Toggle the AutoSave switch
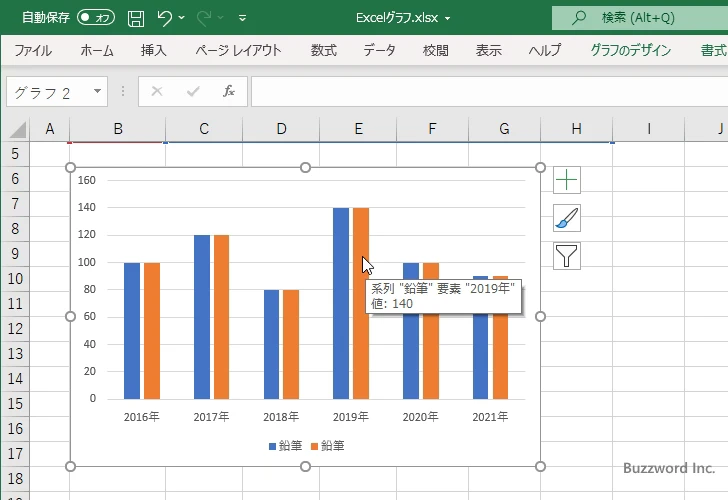 coord(96,18)
